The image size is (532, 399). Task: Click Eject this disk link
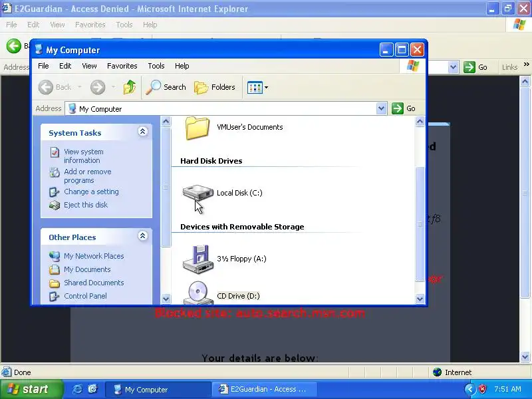point(86,205)
